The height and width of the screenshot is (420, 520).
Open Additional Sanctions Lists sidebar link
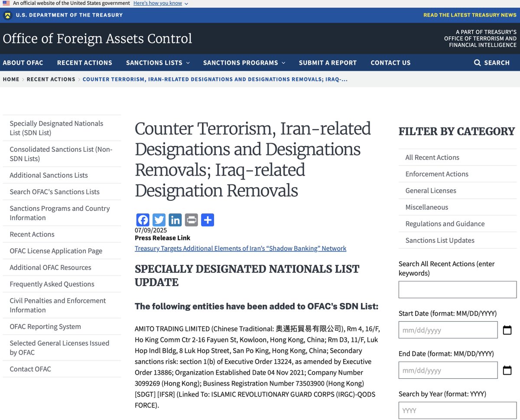pyautogui.click(x=62, y=175)
